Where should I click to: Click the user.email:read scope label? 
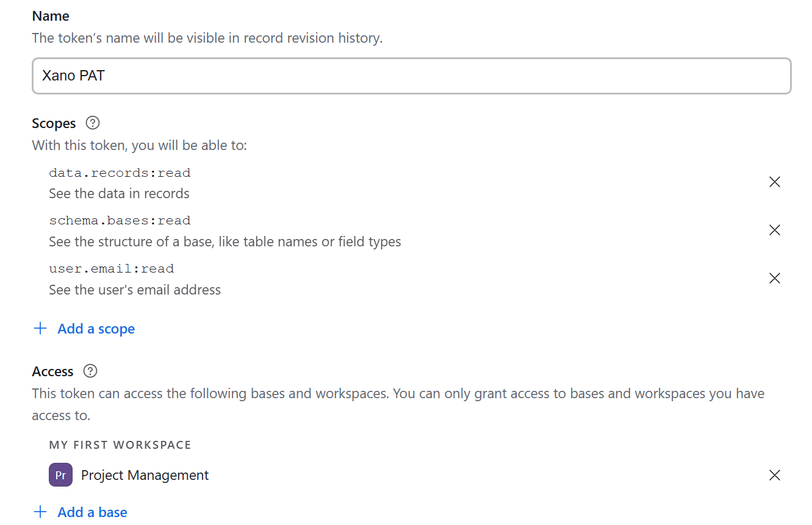112,269
